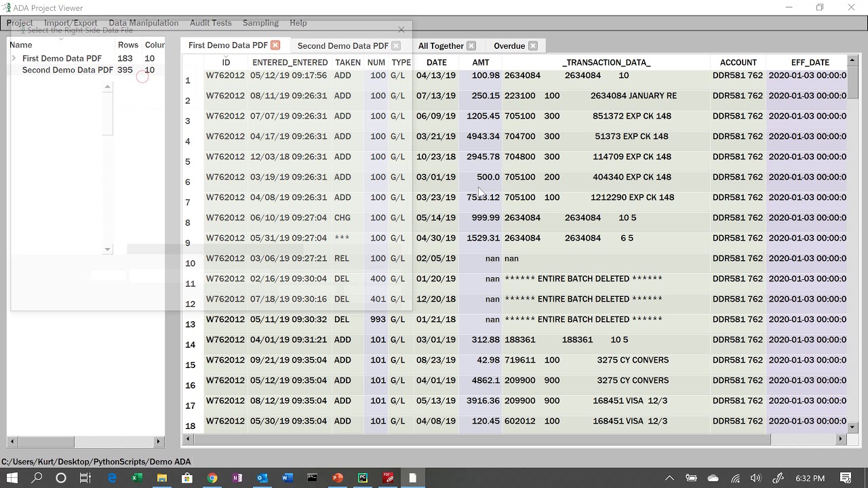Click the right arrow of the table's horizontal scrollbar
This screenshot has width=868, height=488.
pos(841,439)
